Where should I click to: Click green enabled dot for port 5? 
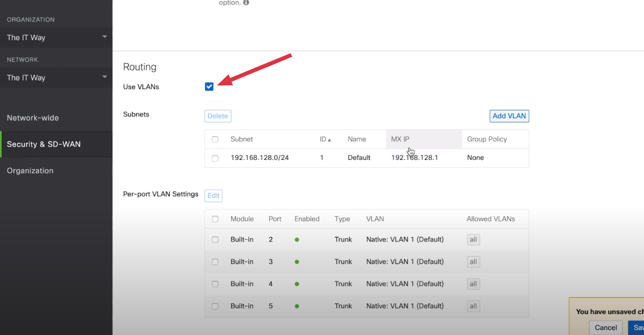(297, 306)
